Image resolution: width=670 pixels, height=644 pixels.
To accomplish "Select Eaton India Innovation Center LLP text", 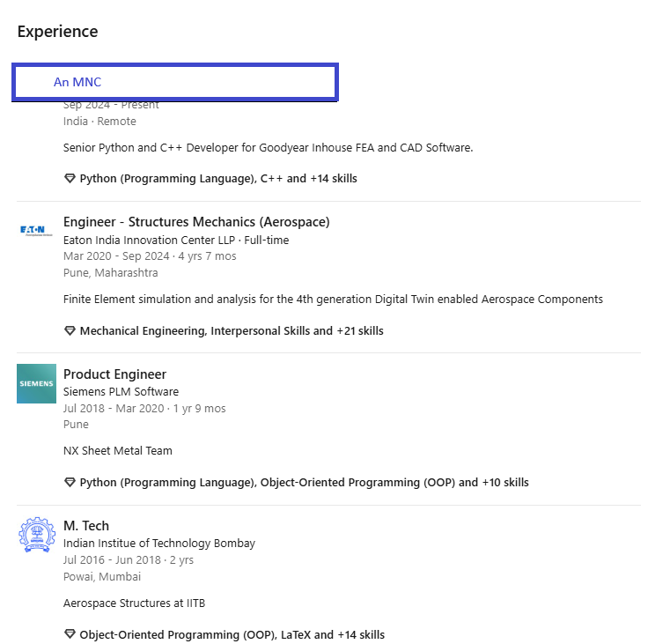I will pyautogui.click(x=149, y=241).
